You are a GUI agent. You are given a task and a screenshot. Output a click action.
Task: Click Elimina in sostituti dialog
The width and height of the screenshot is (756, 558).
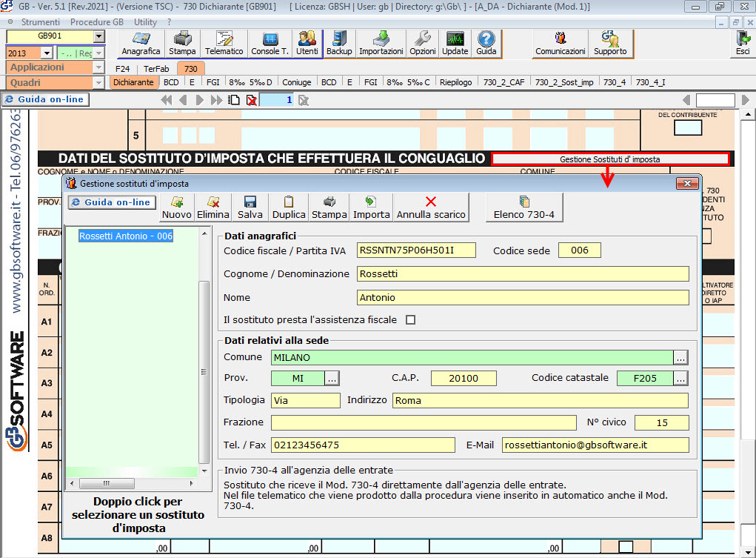pyautogui.click(x=213, y=207)
